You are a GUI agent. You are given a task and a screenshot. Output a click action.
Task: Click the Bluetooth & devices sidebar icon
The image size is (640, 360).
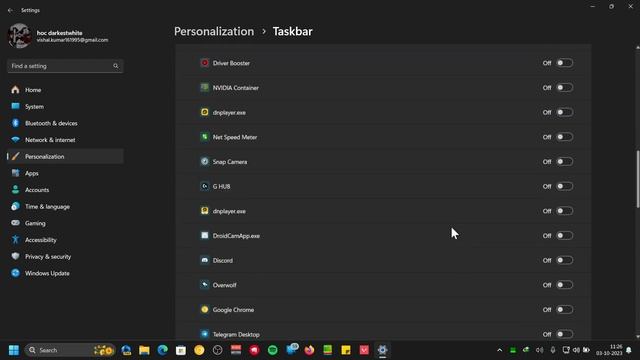(16, 123)
